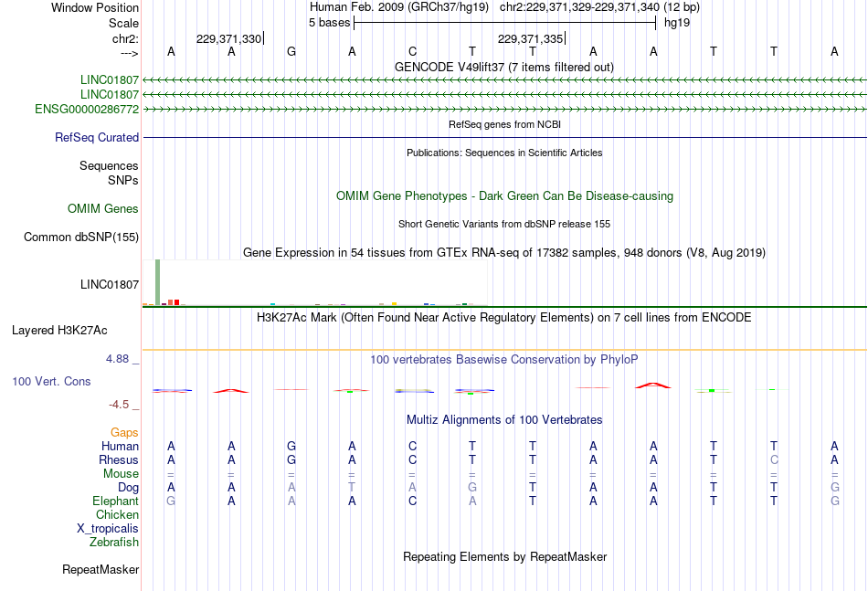Click the -4.5 lower PhyloP scale value
The image size is (868, 591).
[119, 405]
